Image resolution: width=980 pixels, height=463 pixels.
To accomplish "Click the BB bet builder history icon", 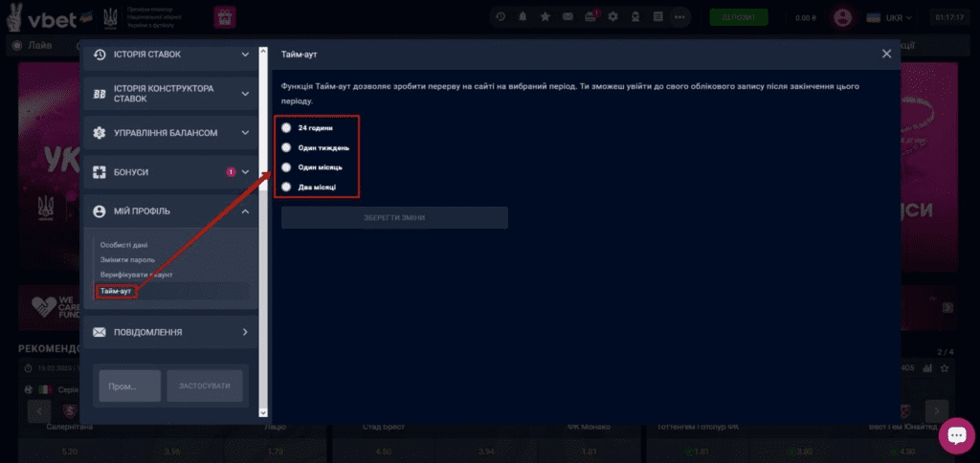I will point(100,94).
